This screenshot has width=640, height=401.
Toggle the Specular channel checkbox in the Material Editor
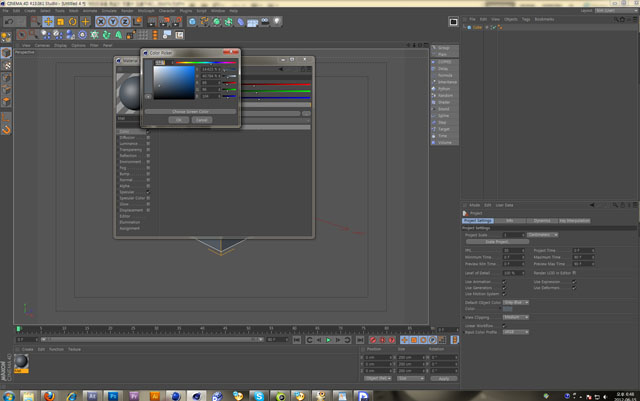tap(148, 192)
